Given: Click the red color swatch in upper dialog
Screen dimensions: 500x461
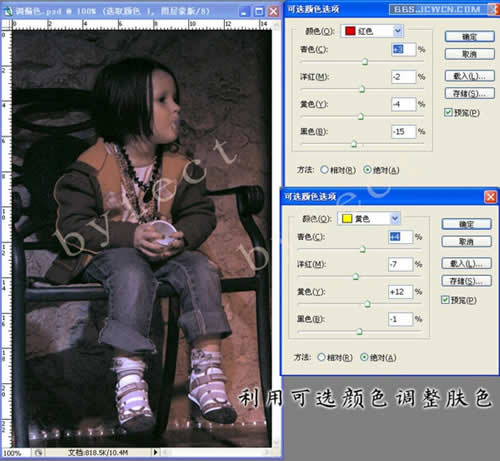Looking at the screenshot, I should pos(350,31).
